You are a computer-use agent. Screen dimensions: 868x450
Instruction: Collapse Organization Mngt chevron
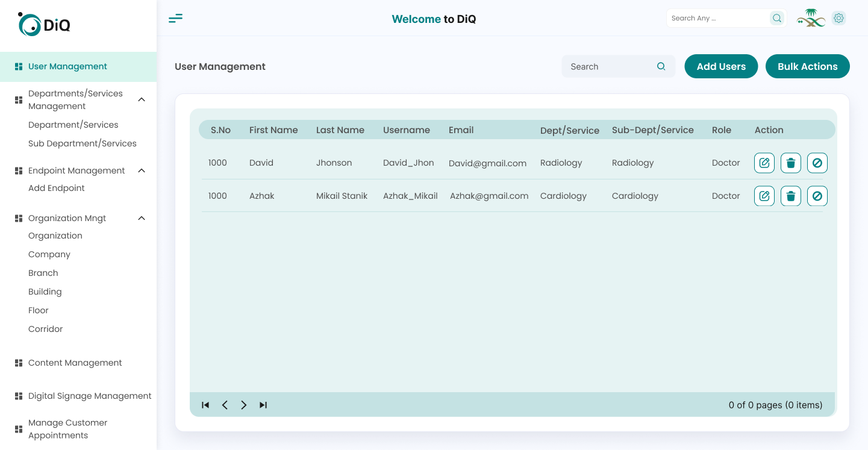click(142, 218)
